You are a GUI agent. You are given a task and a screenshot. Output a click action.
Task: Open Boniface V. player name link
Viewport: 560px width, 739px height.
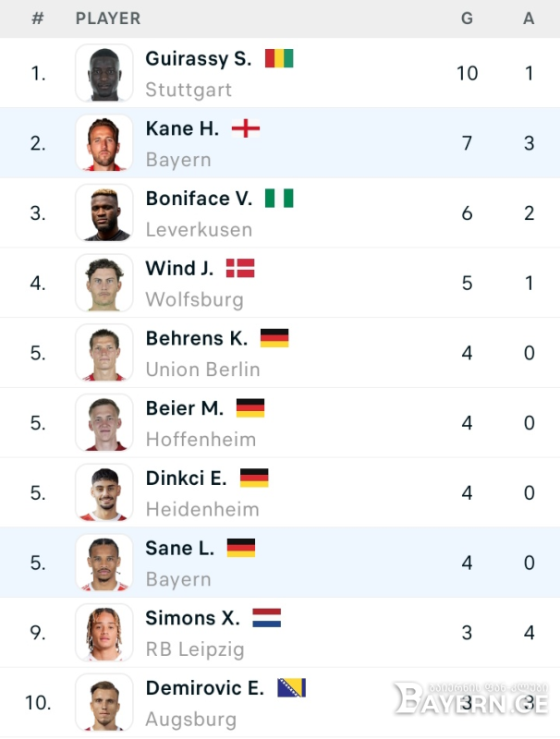tap(199, 199)
